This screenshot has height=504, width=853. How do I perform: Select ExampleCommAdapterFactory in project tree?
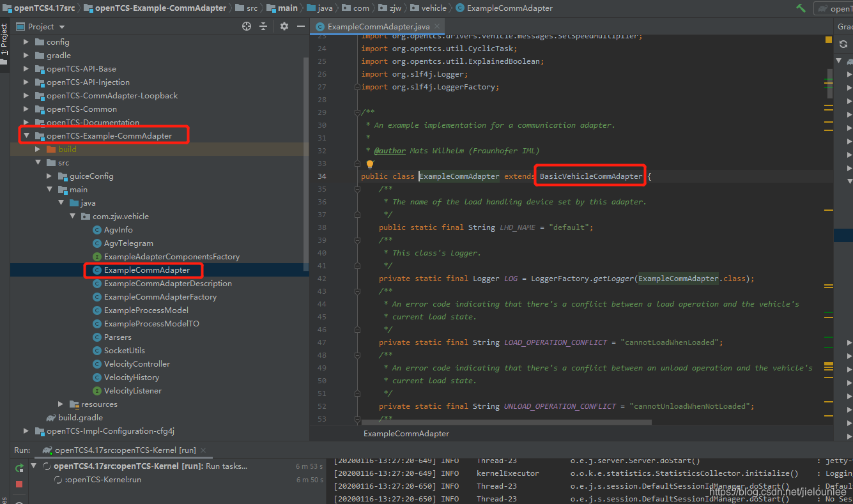160,297
